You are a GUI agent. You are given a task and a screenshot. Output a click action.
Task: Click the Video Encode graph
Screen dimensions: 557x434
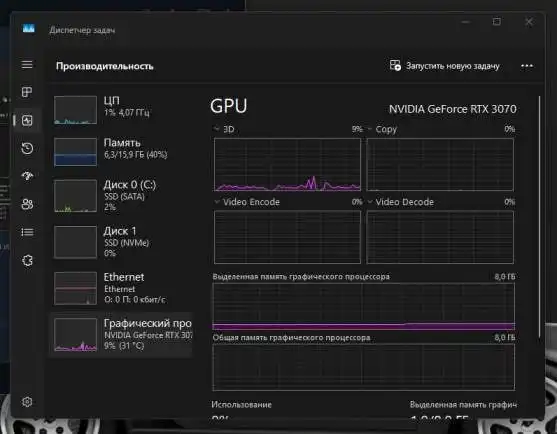(287, 237)
